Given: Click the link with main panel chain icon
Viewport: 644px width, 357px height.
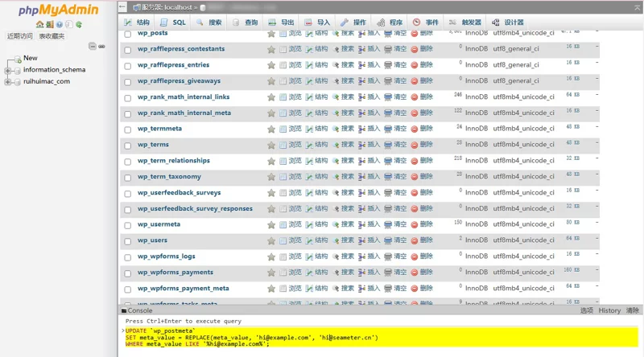Looking at the screenshot, I should (101, 47).
